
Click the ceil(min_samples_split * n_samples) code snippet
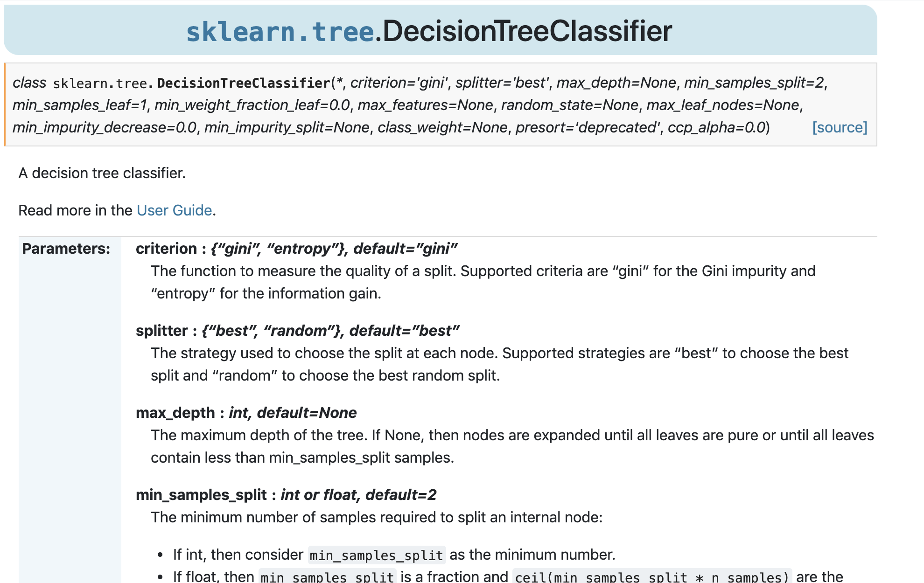652,577
